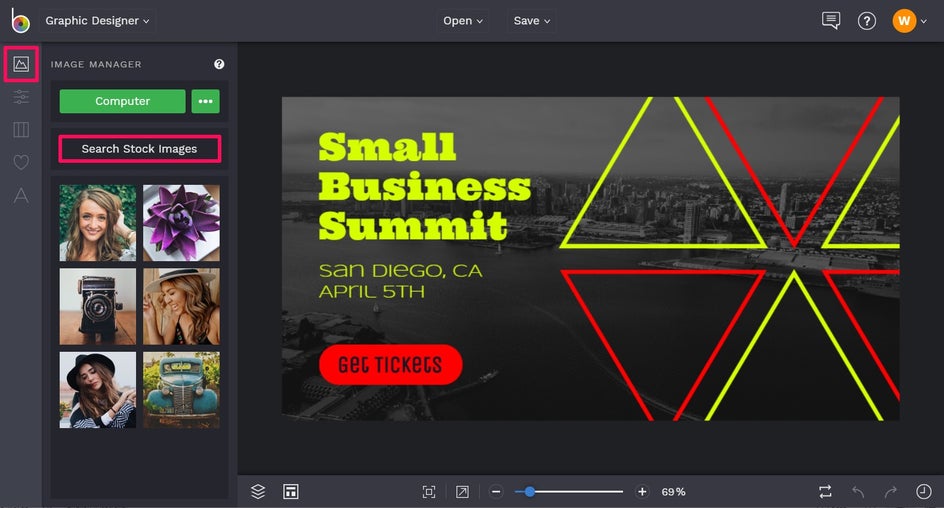
Task: Select the vintage camera thumbnail
Action: pyautogui.click(x=98, y=306)
